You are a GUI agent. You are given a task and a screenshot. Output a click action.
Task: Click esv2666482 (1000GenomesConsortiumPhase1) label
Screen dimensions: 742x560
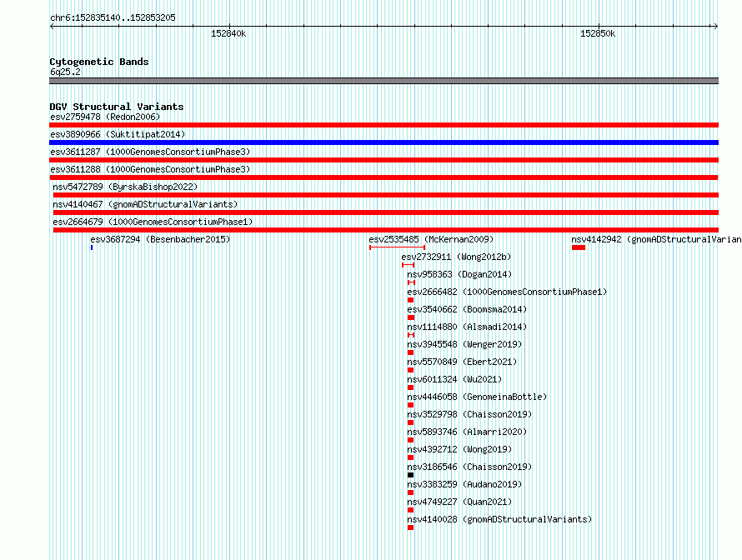[507, 292]
